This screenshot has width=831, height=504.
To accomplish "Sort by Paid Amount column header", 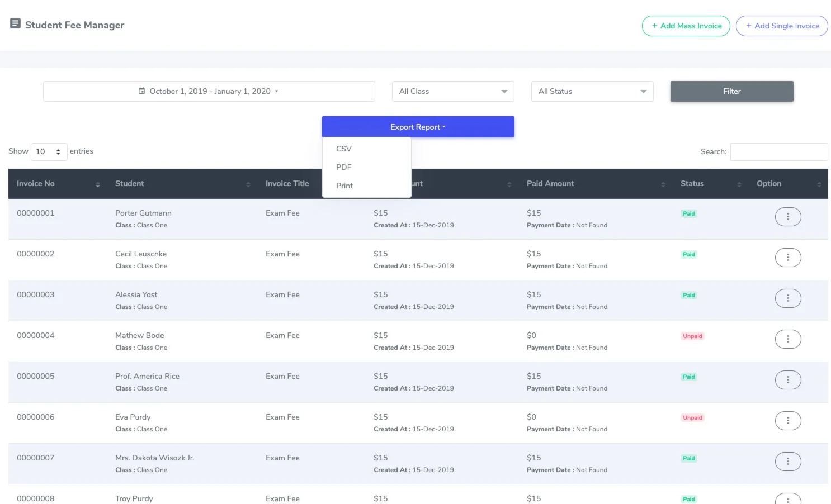I will click(x=550, y=184).
